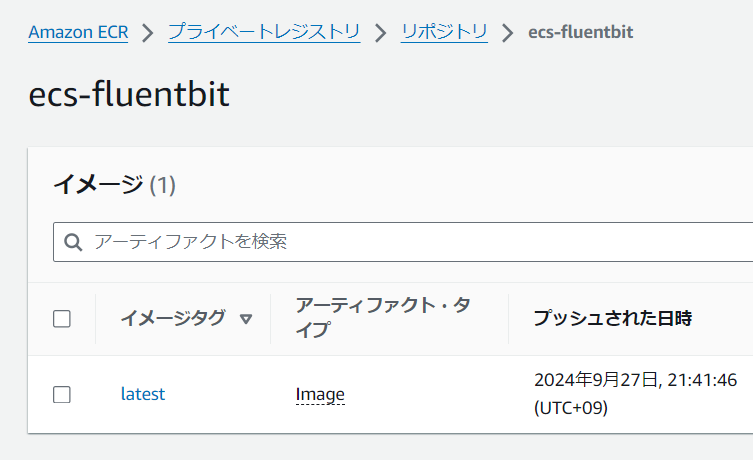Screen dimensions: 753x460
Task: Open the Amazon ECR breadcrumb link
Action: [78, 32]
